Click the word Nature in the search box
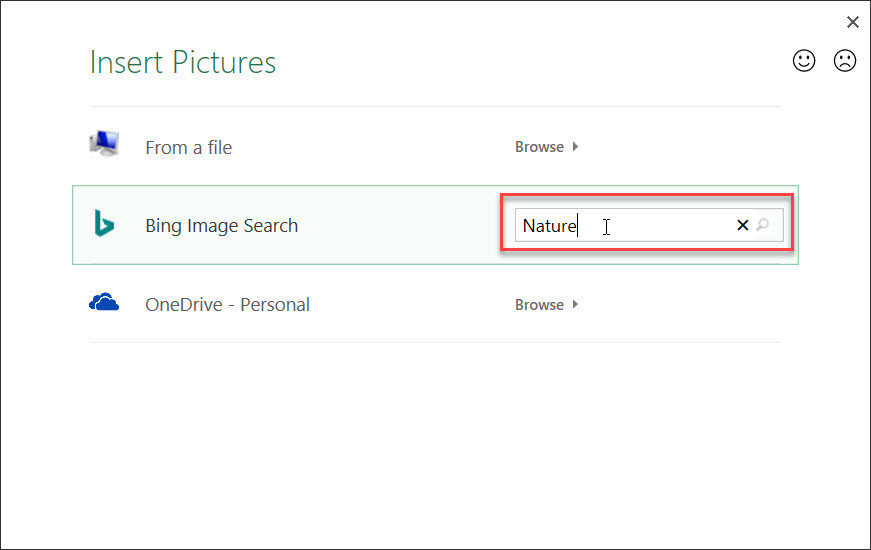The width and height of the screenshot is (871, 550). click(549, 226)
